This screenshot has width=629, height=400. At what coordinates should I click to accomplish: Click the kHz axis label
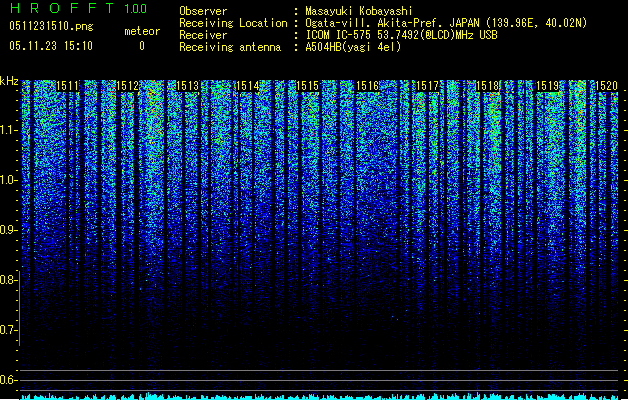click(9, 81)
